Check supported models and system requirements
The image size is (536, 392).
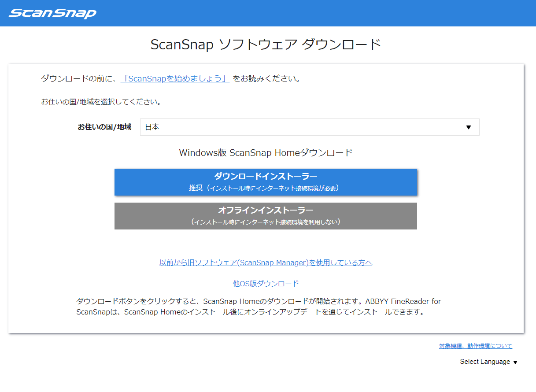tap(475, 346)
